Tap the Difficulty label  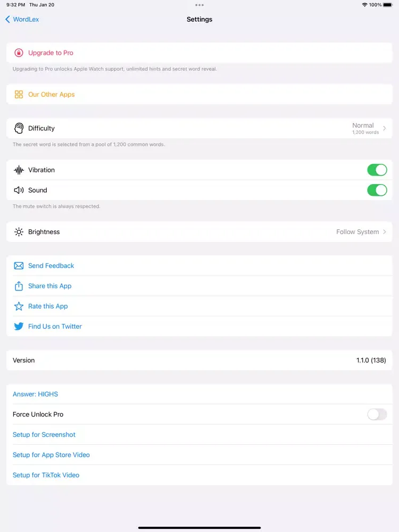pyautogui.click(x=41, y=128)
